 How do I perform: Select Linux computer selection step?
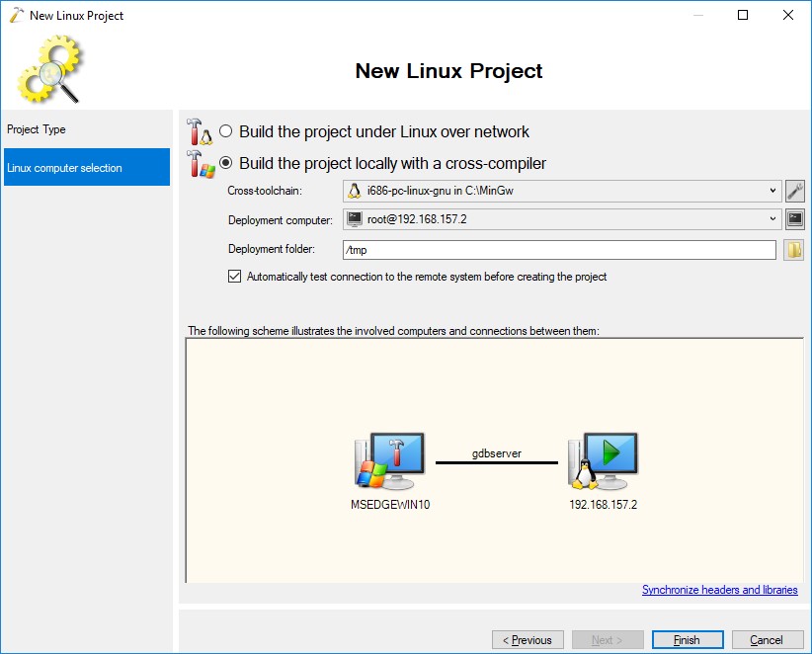[x=86, y=168]
